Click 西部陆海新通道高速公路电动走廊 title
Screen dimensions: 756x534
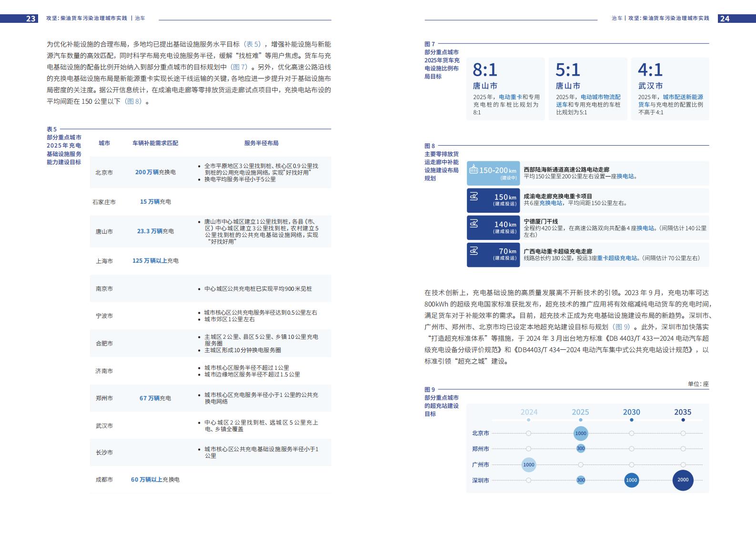[566, 169]
